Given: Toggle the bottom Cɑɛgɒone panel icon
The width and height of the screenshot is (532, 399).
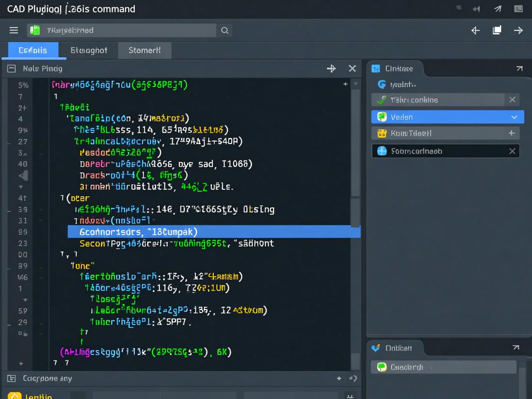Looking at the screenshot, I should [12, 379].
